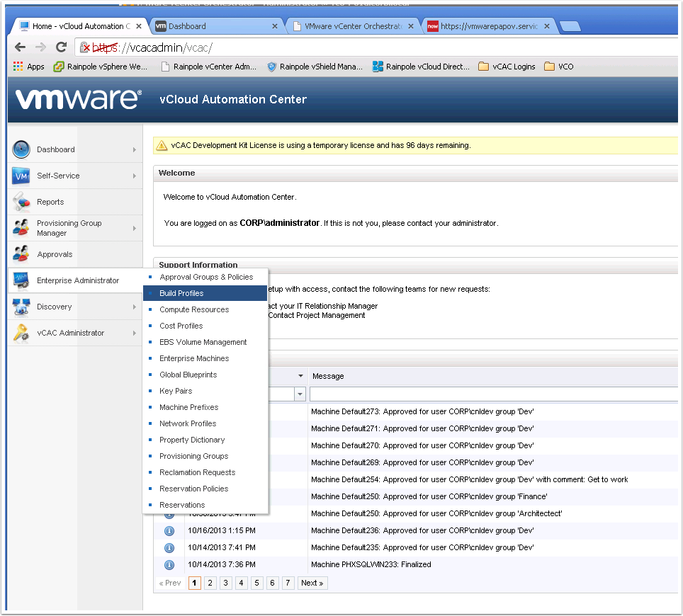Open Rainpole vCenter Adm bookmark
Image resolution: width=683 pixels, height=616 pixels.
click(x=208, y=67)
